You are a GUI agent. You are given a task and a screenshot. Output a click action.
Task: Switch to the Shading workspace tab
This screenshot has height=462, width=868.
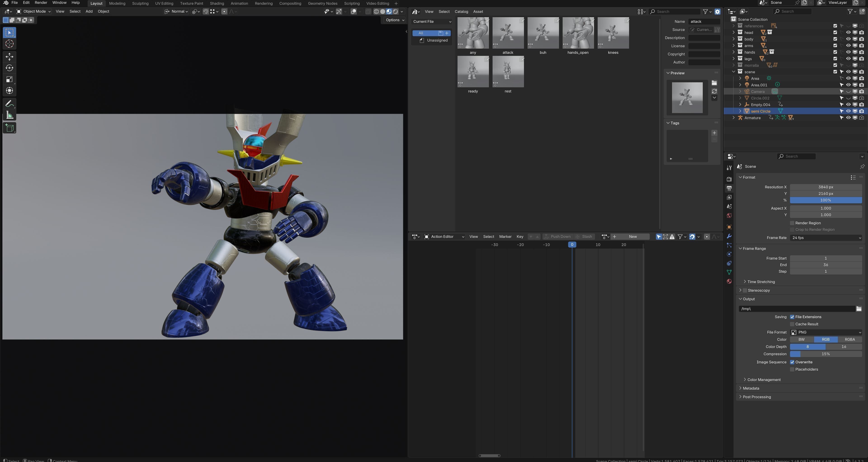[x=217, y=3]
